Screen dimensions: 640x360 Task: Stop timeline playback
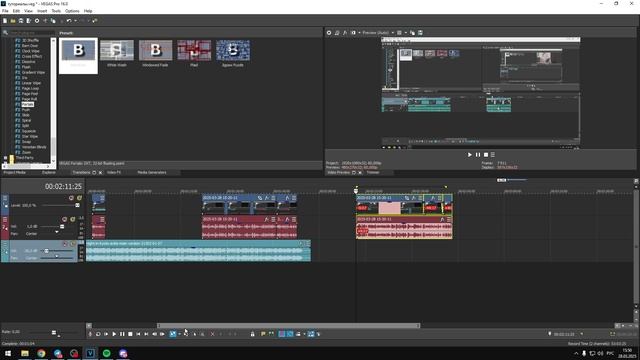[130, 334]
